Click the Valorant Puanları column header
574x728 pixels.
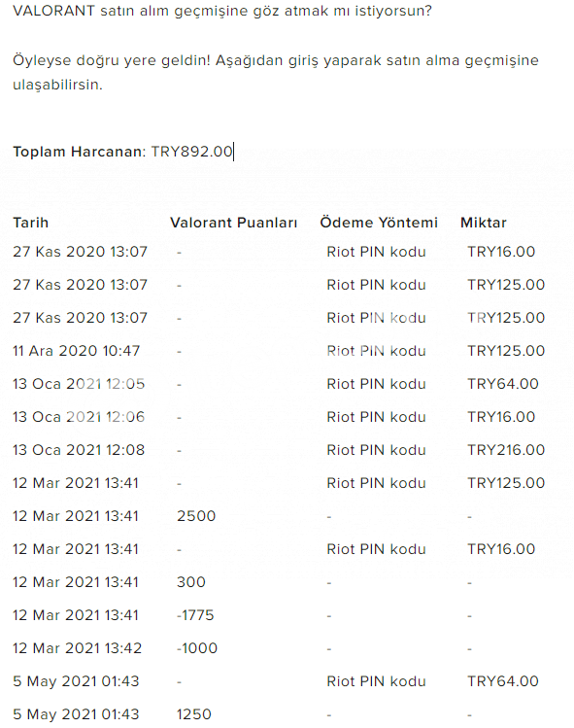[233, 223]
